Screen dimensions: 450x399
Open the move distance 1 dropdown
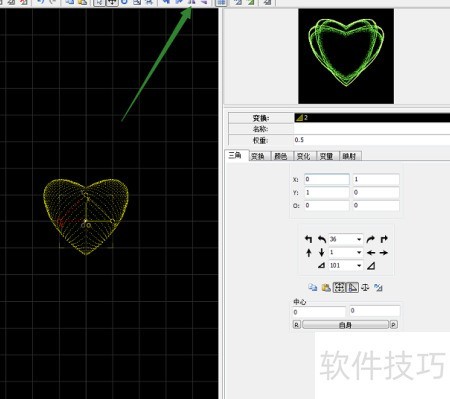pos(359,252)
